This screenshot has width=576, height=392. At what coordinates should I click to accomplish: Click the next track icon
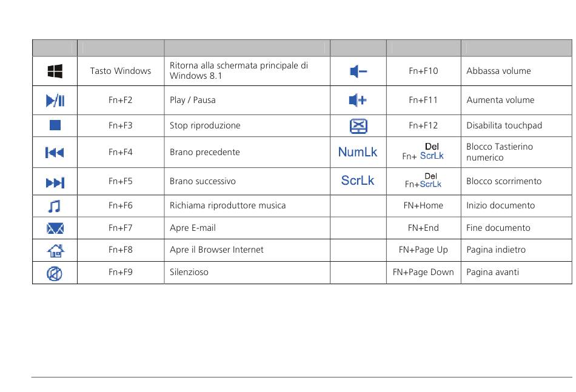pyautogui.click(x=55, y=182)
